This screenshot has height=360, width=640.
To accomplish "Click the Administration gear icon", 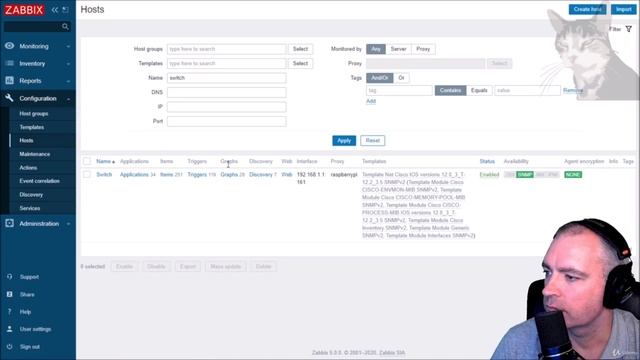I will [x=9, y=223].
